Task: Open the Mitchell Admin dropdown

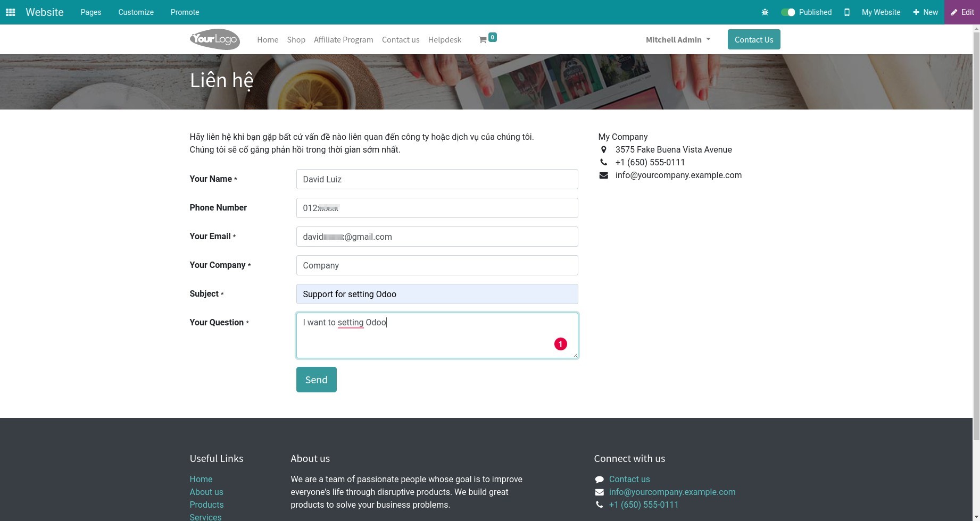Action: coord(677,39)
